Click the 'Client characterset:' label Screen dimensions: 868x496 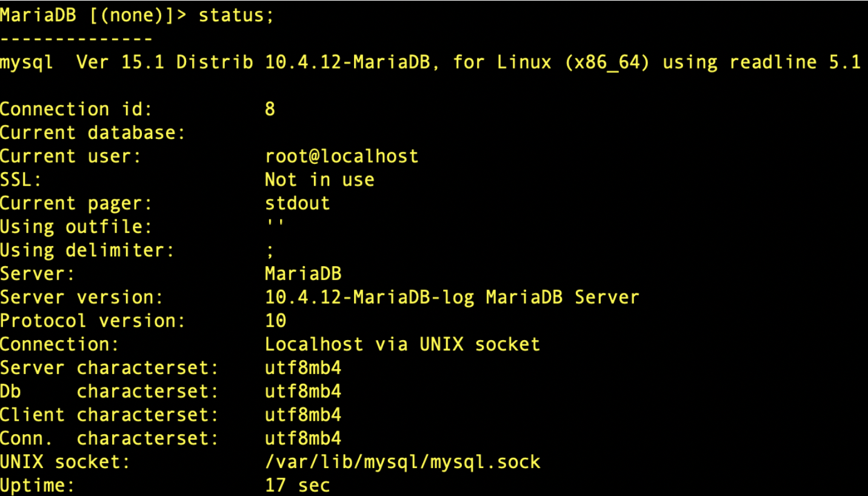(109, 415)
